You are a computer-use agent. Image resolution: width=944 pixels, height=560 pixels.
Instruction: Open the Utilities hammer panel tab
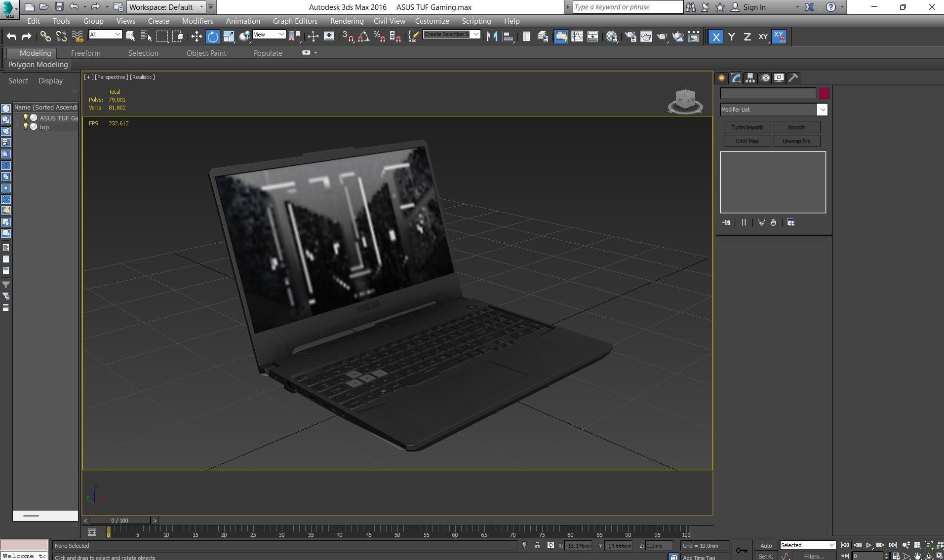[x=793, y=78]
